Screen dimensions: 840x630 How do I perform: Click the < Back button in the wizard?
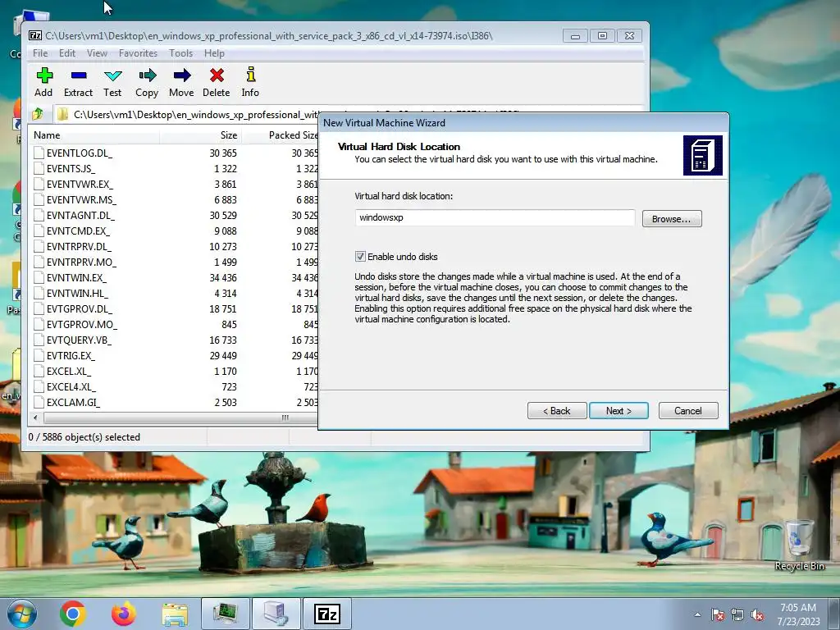557,411
